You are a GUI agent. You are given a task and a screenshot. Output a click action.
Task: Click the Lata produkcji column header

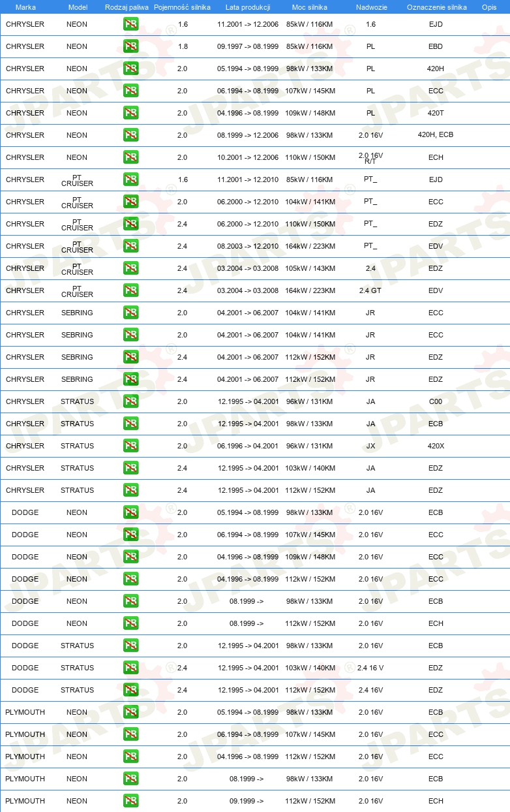[x=248, y=7]
